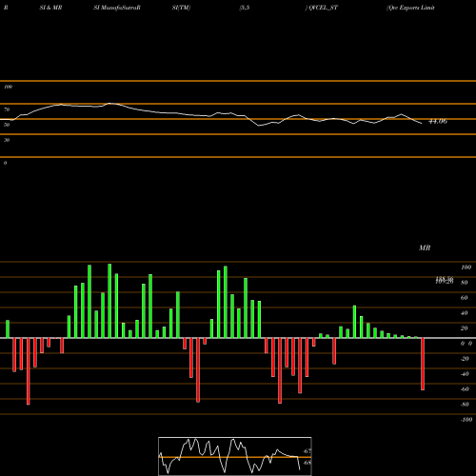This screenshot has width=476, height=476.
Task: Click the MR axis label -80
Action: click(x=466, y=405)
